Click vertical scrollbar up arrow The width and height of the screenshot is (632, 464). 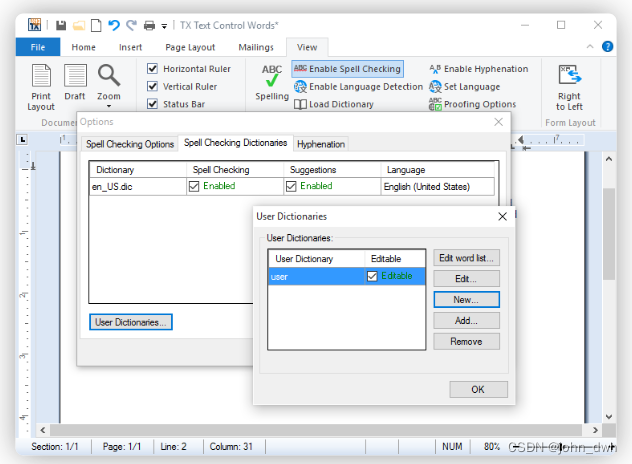[x=609, y=159]
